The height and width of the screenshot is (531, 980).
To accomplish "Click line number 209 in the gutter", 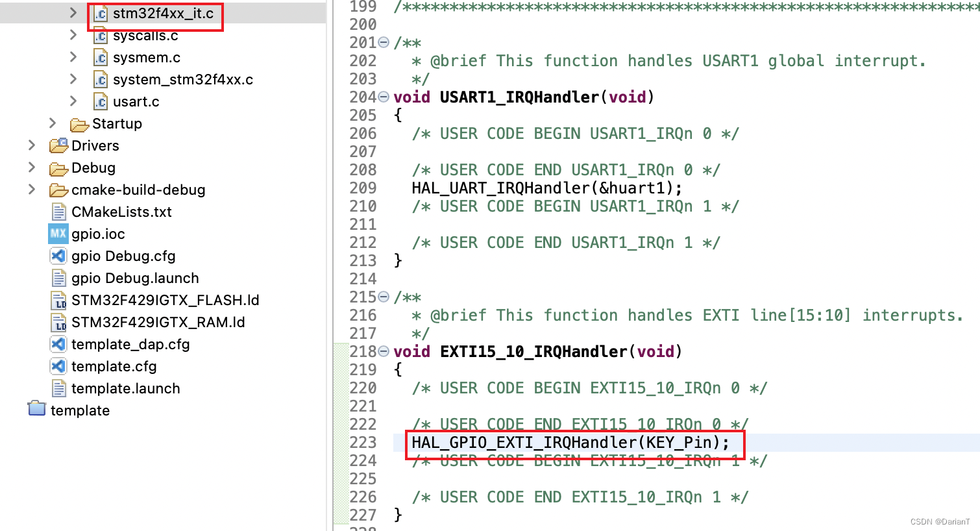I will tap(363, 188).
